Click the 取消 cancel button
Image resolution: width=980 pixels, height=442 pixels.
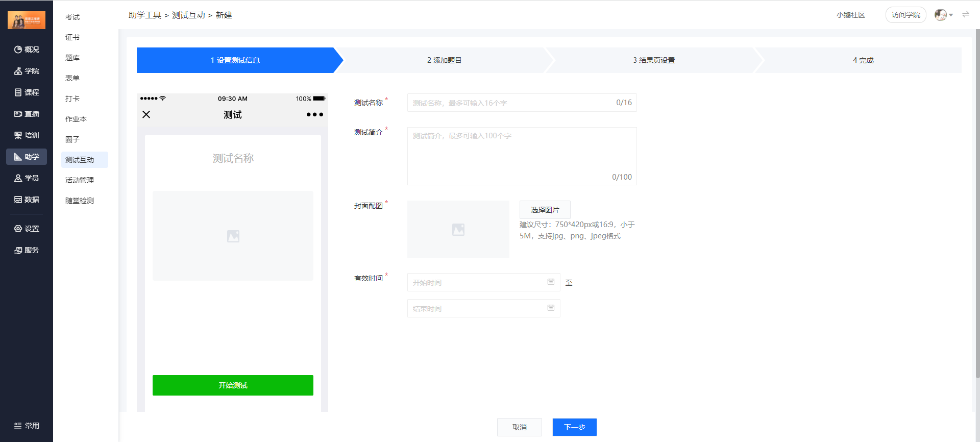click(520, 427)
